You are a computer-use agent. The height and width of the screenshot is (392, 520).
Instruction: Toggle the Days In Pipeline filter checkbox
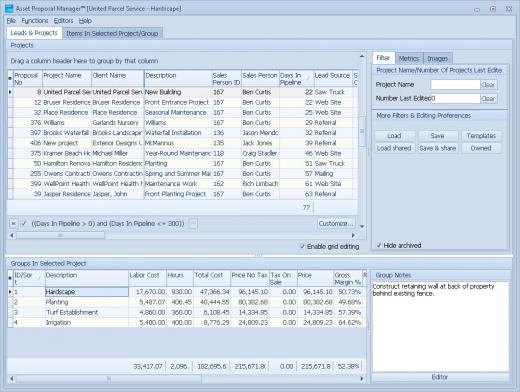24,224
